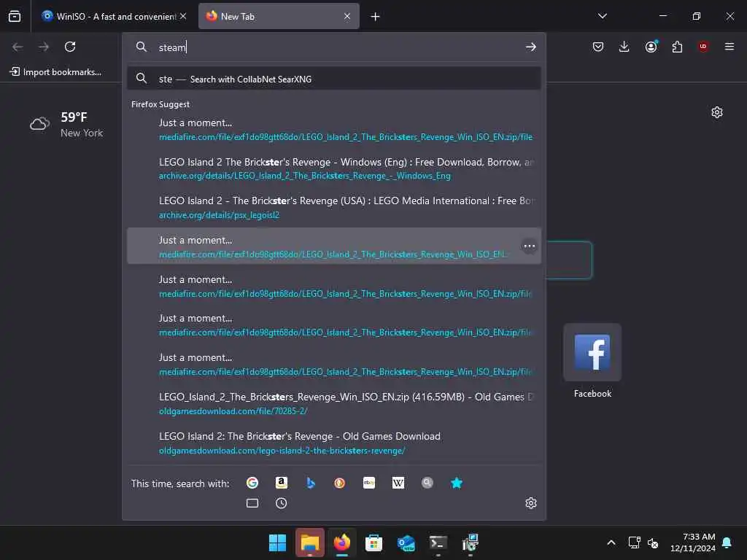Open LEGO Island 2 Old Games Download suggestion
The image size is (747, 560).
pos(334,443)
